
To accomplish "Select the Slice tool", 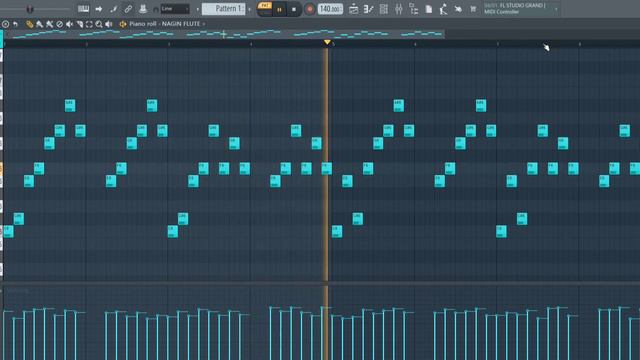I will click(x=80, y=24).
